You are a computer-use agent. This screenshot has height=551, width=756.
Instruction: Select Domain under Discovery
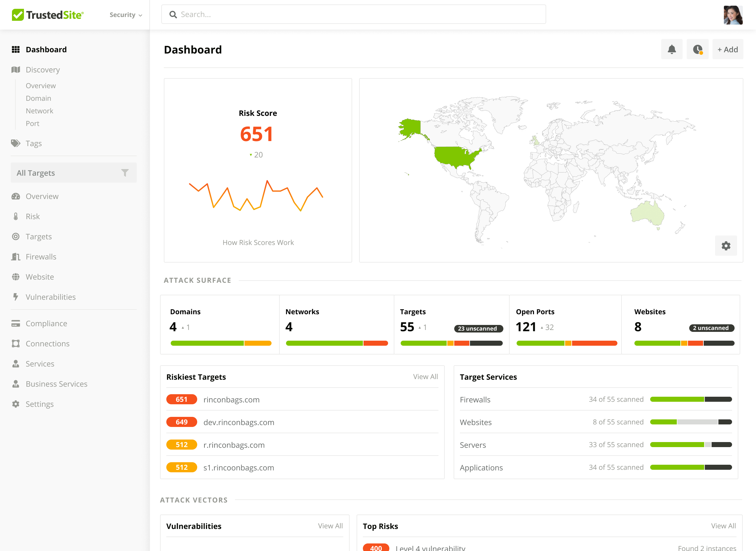click(x=38, y=98)
